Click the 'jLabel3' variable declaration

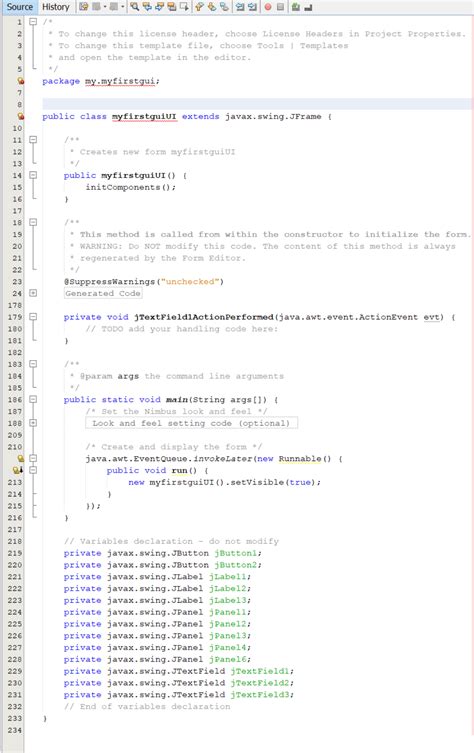pos(227,600)
